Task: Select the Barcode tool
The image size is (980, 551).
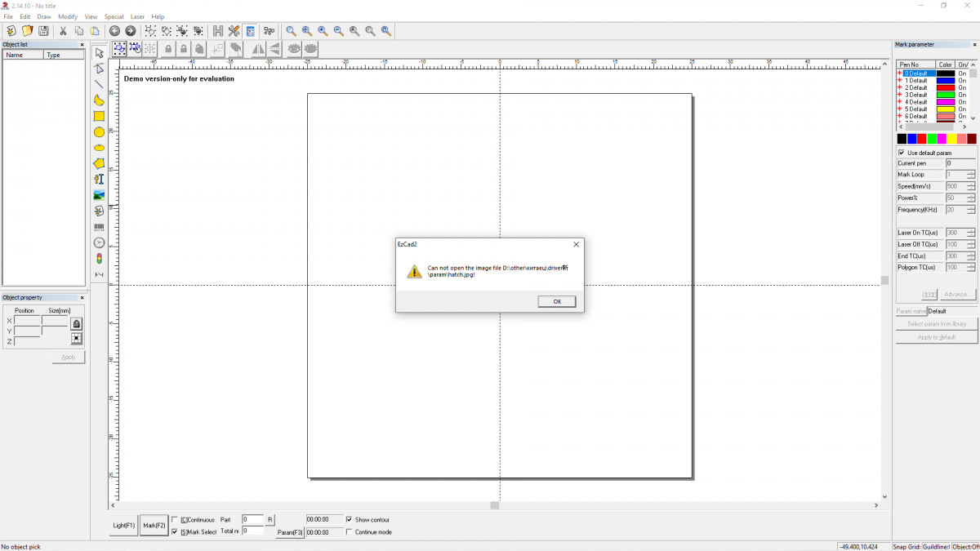Action: (x=99, y=227)
